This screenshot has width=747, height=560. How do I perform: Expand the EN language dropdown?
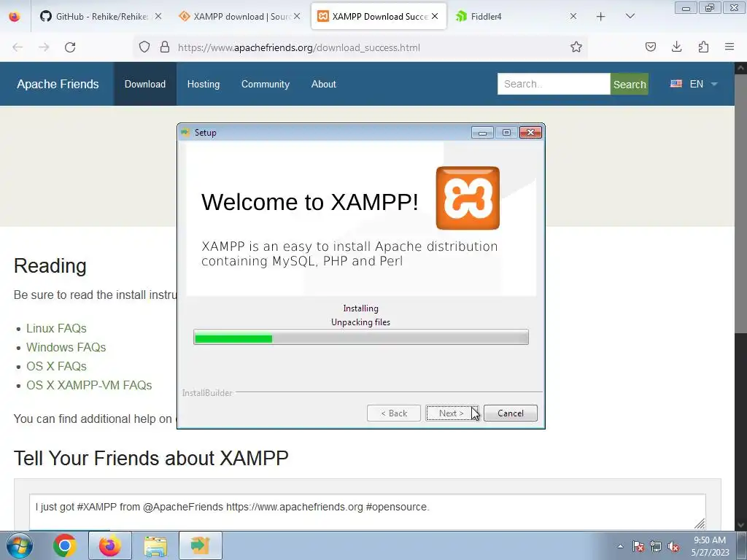[704, 84]
